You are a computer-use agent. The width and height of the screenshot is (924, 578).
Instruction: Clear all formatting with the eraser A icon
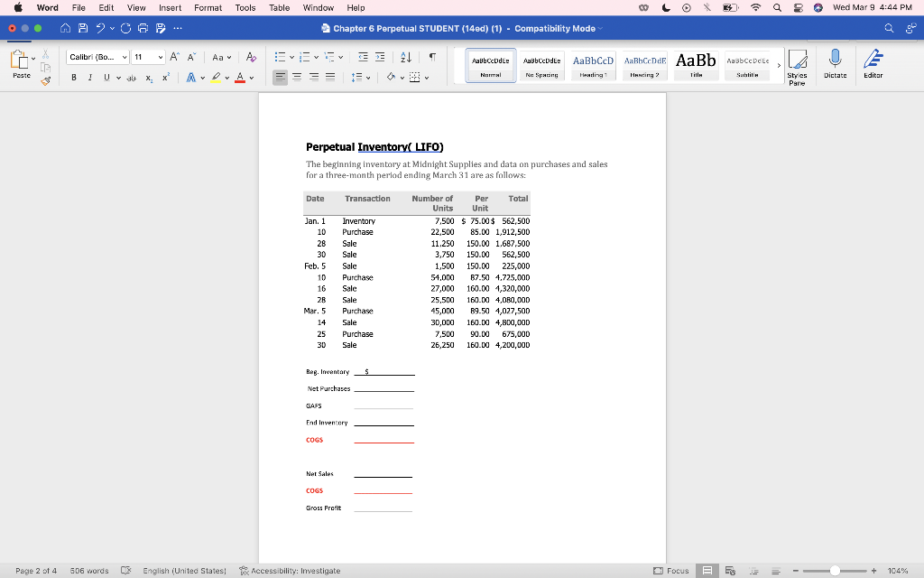[251, 57]
